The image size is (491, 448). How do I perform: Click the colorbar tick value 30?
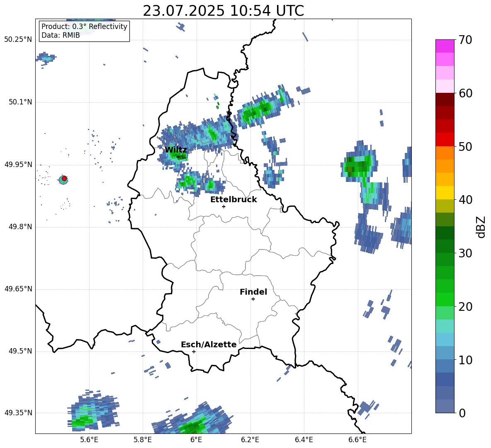465,253
